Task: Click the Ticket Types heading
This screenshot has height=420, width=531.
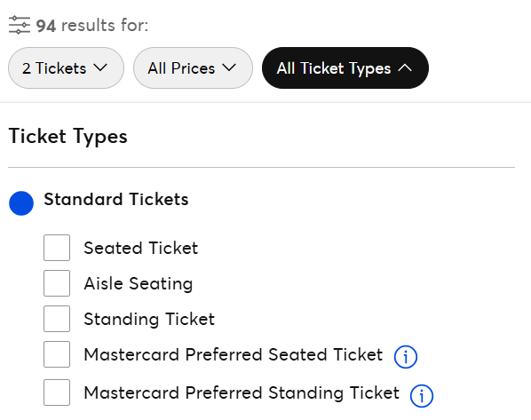Action: [x=68, y=137]
